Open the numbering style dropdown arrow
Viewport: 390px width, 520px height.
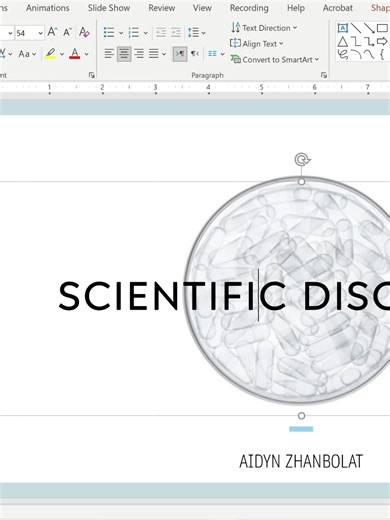pos(146,33)
